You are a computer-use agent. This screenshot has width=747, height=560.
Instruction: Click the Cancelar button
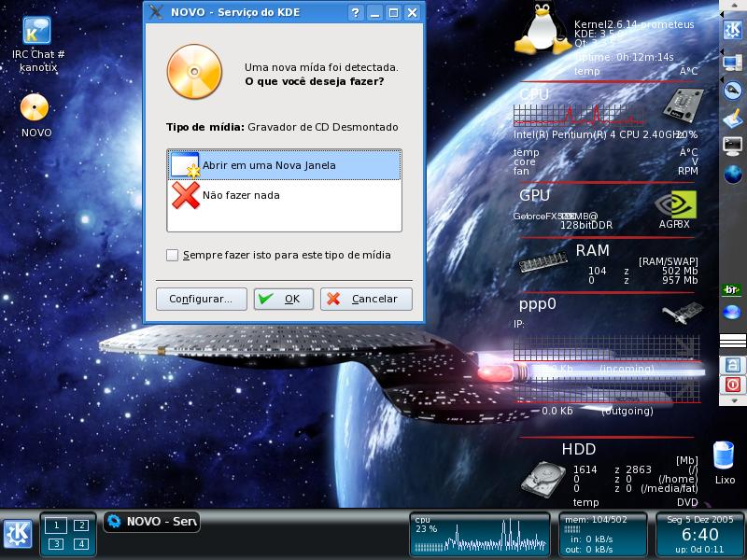tap(366, 299)
